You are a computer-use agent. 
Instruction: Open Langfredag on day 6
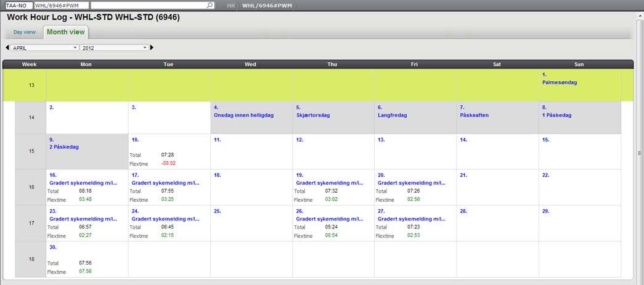(x=392, y=115)
